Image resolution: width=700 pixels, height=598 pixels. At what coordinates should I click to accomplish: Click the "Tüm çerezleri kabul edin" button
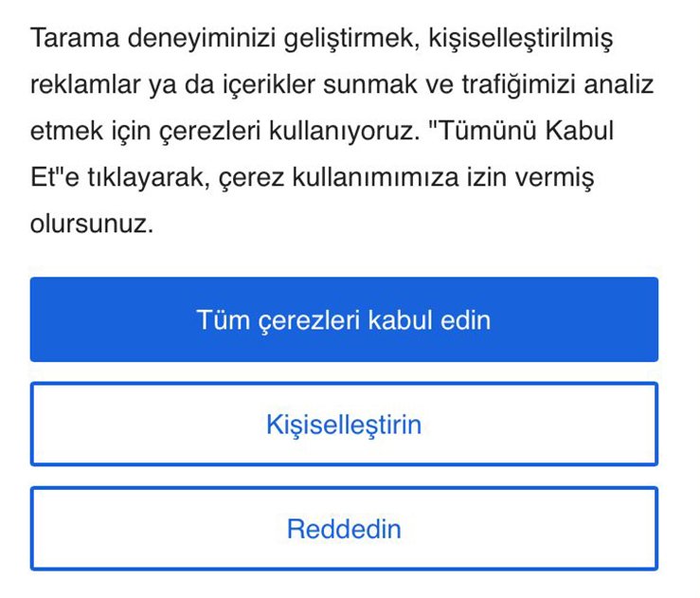click(344, 319)
